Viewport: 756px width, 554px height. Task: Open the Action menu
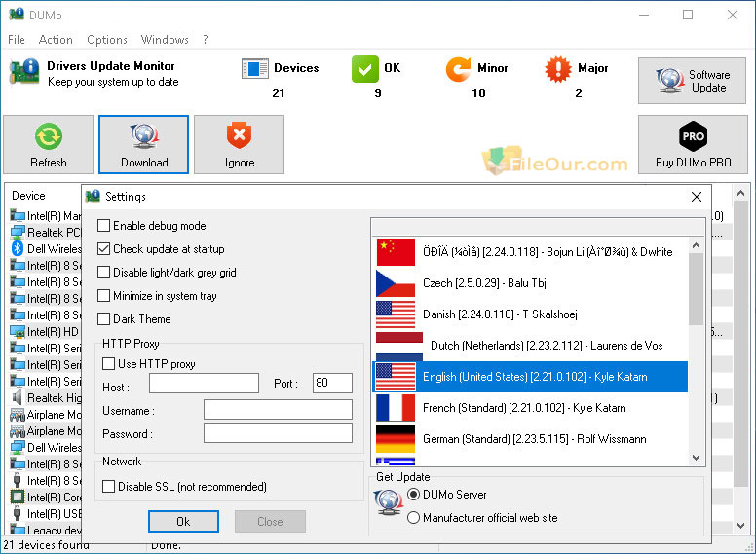pyautogui.click(x=56, y=40)
